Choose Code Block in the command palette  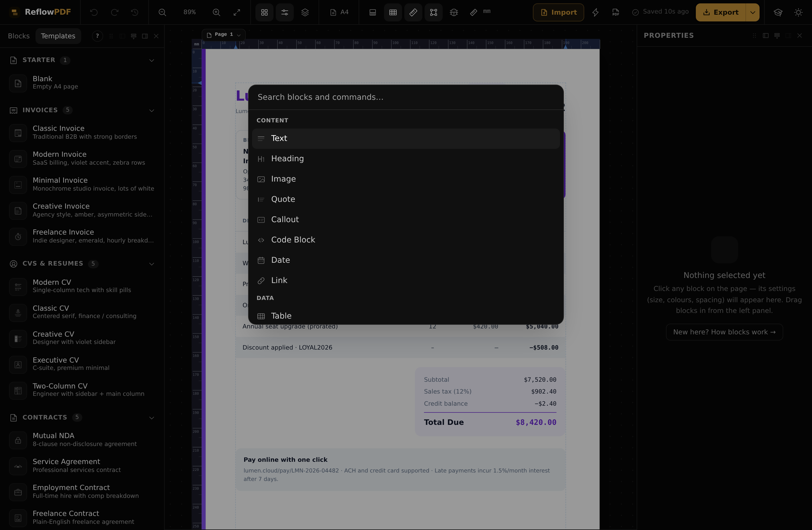pyautogui.click(x=406, y=240)
